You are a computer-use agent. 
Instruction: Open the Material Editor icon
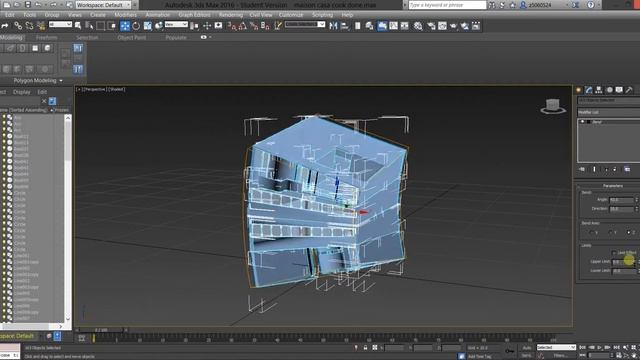pyautogui.click(x=418, y=26)
